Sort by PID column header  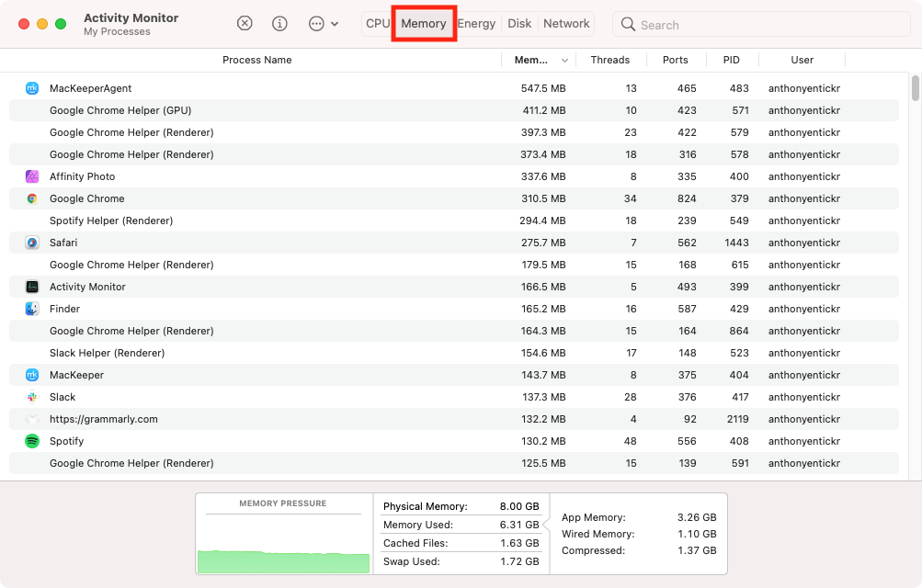[731, 60]
